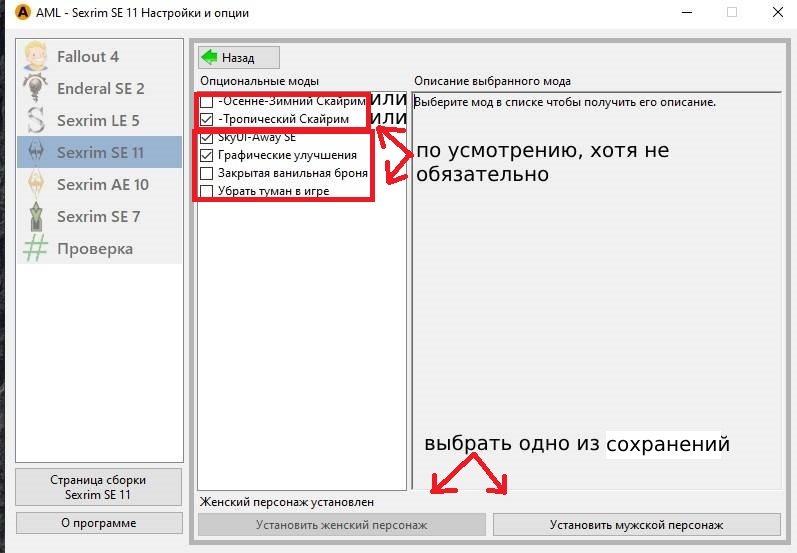The height and width of the screenshot is (553, 797).
Task: Enable the Осенне-Зимний Скайрим checkbox
Action: point(206,102)
